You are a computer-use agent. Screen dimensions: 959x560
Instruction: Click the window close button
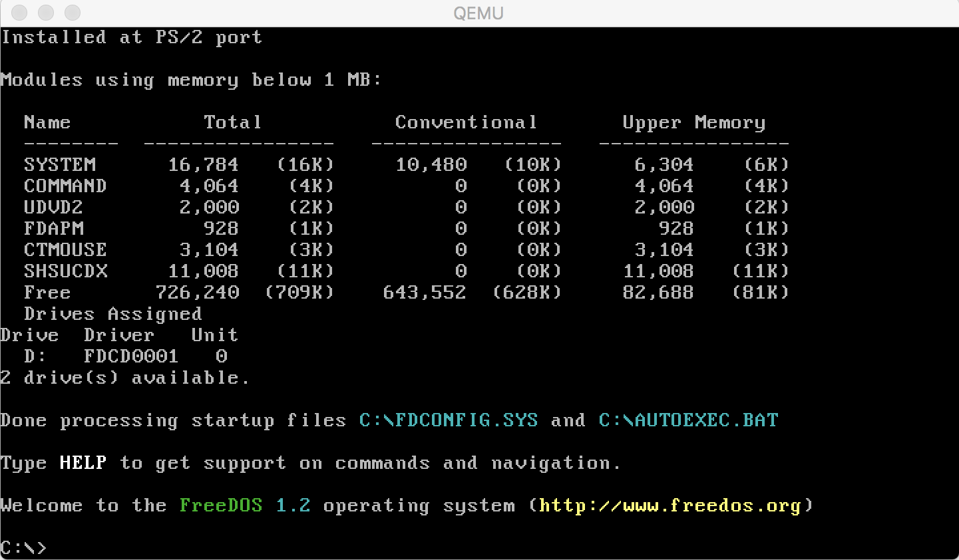click(x=20, y=13)
